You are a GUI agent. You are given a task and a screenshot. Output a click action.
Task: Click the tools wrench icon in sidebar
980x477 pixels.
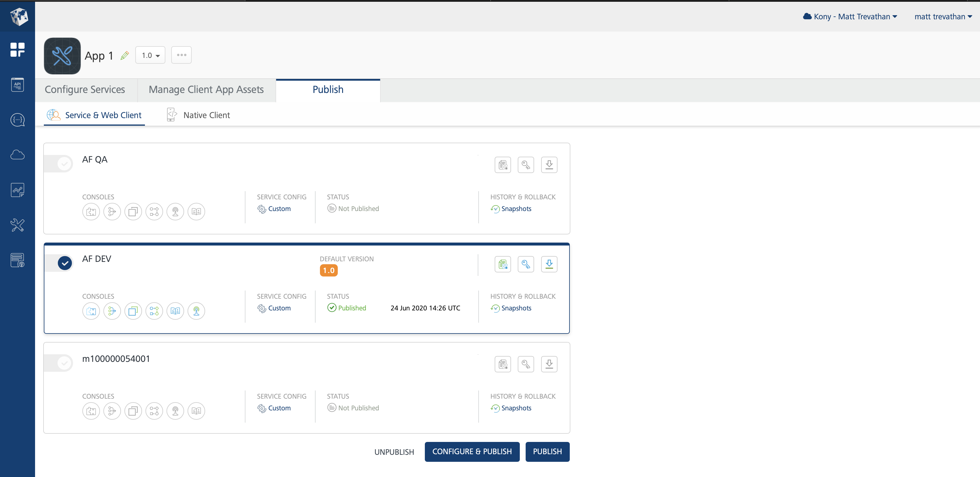tap(17, 225)
